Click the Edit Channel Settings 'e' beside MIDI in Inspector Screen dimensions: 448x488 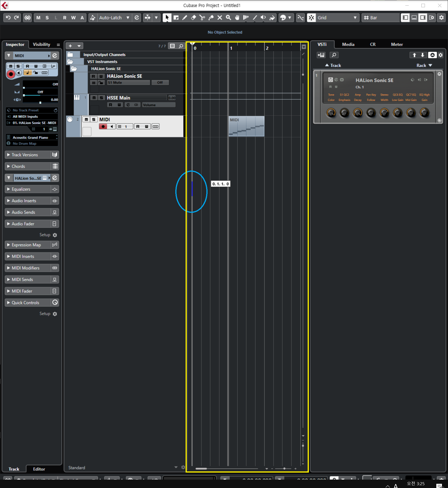click(x=55, y=56)
